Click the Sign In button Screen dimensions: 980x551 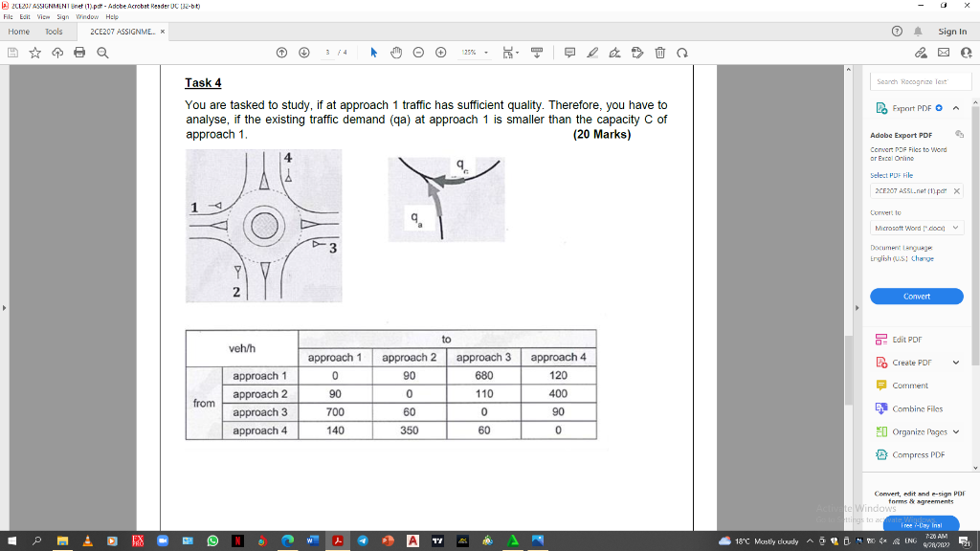pos(952,32)
